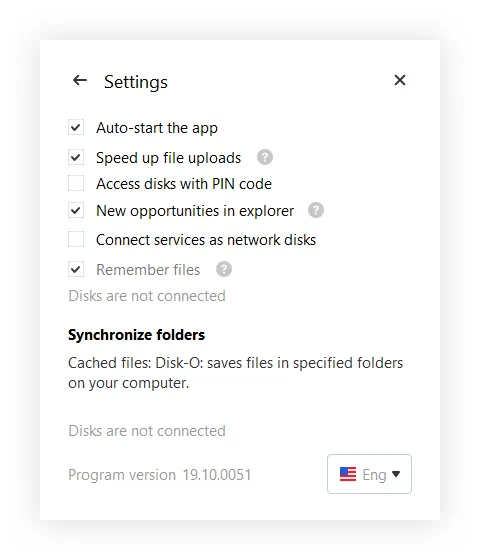Open the Eng language dropdown

coord(369,474)
